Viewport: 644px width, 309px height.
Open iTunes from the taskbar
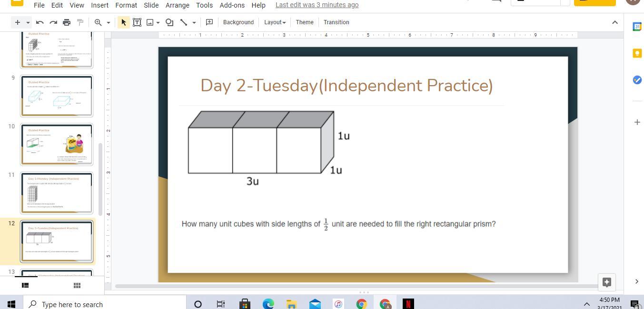(x=338, y=304)
